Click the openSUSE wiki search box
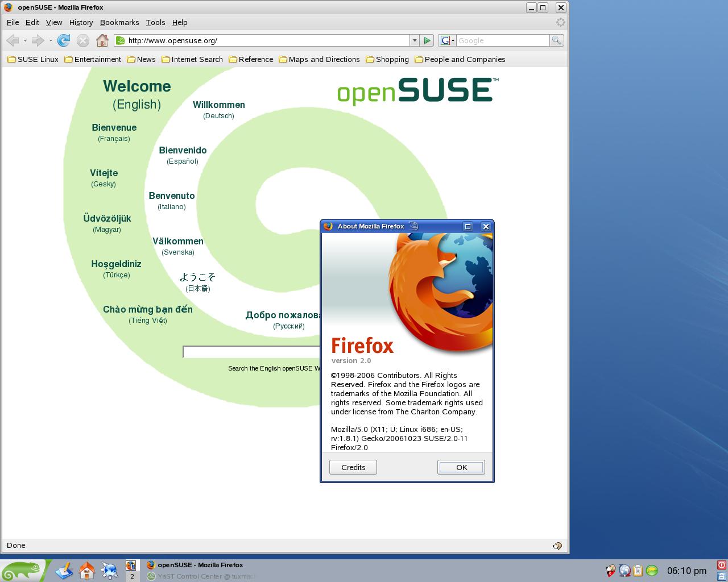The width and height of the screenshot is (728, 582). click(x=251, y=352)
